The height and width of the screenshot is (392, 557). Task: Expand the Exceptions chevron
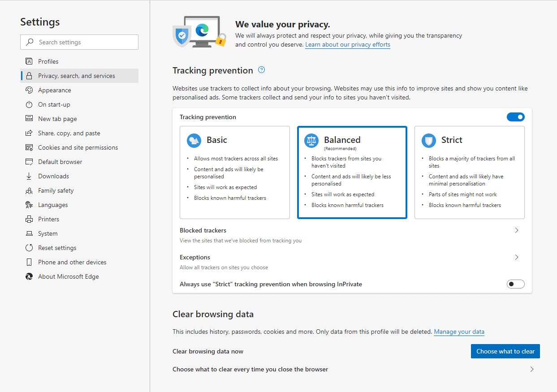(517, 257)
